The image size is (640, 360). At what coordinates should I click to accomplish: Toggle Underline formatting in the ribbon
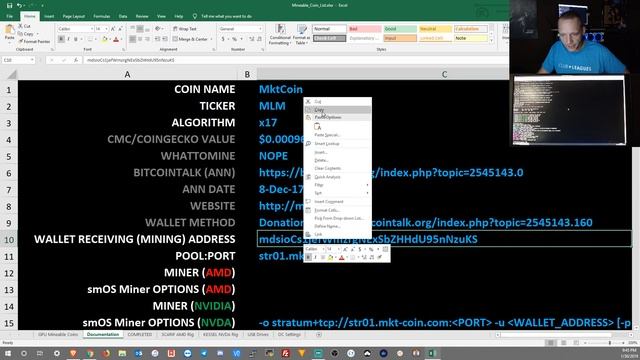[x=76, y=39]
